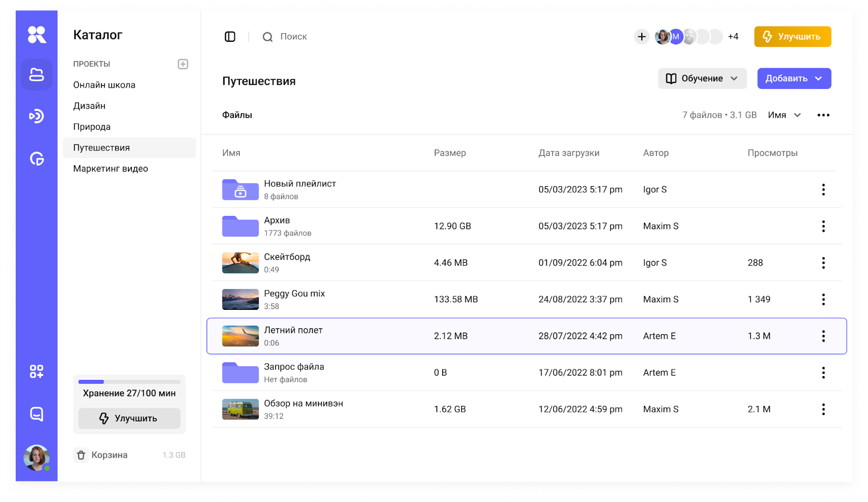This screenshot has height=502, width=868.
Task: Click the Peggy Gou mix file name
Action: pyautogui.click(x=295, y=294)
